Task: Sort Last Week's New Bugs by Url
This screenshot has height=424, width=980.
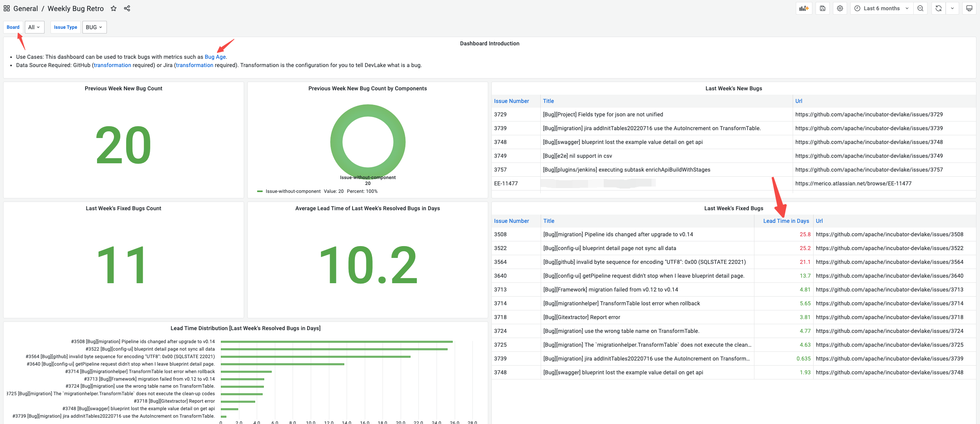Action: (799, 101)
